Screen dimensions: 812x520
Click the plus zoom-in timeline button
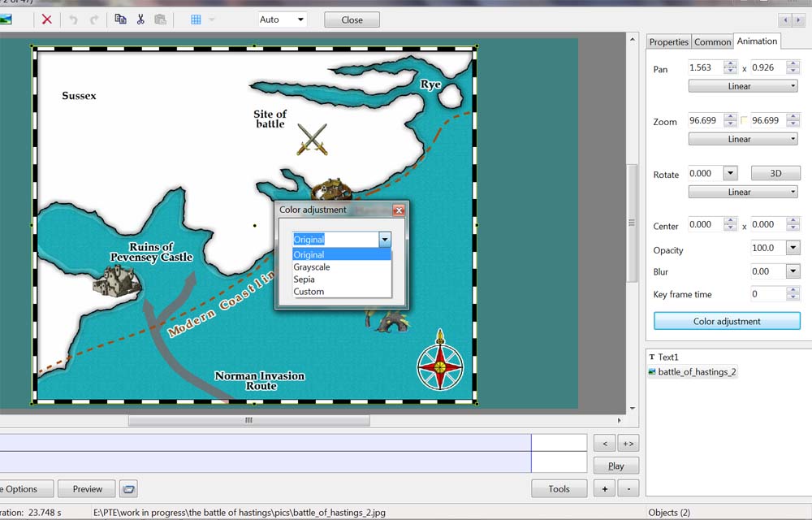(603, 489)
